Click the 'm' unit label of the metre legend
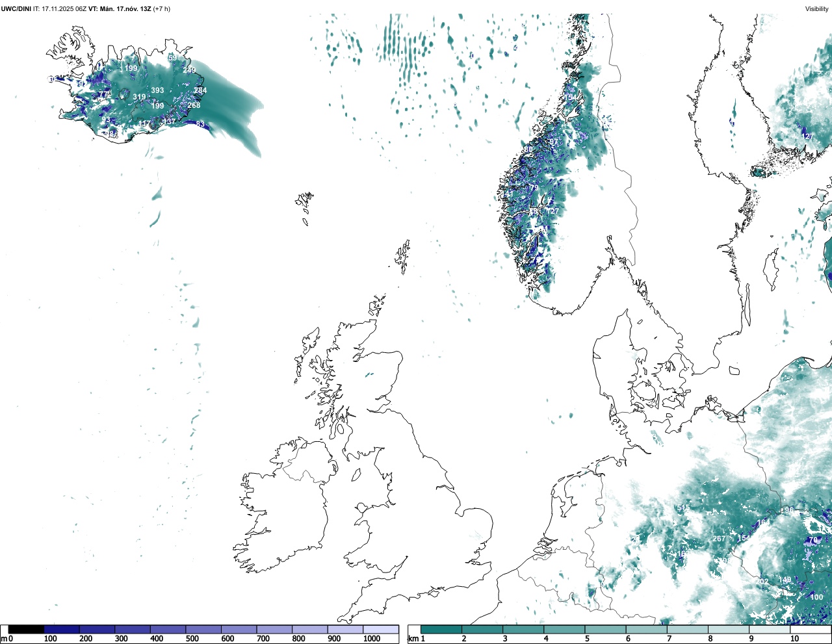 (3, 639)
